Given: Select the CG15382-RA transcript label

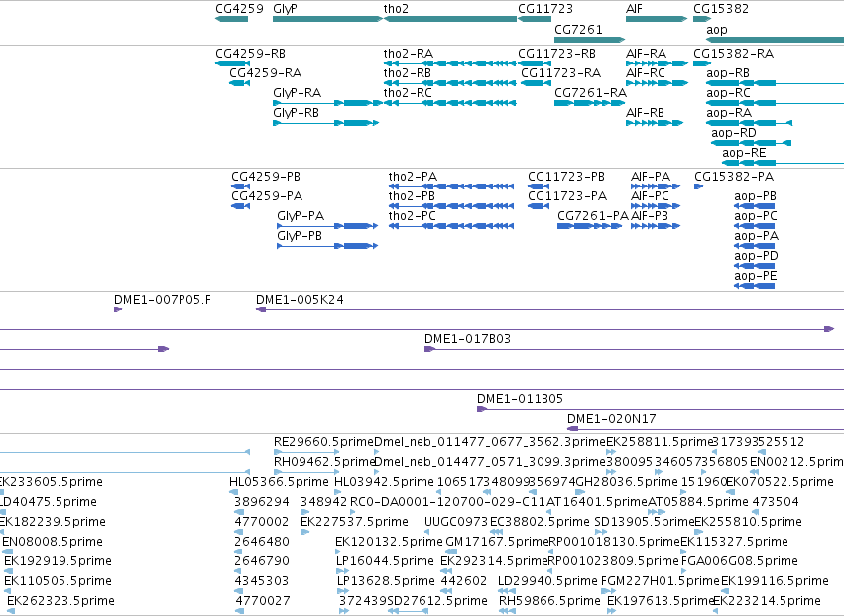Looking at the screenshot, I should coord(733,54).
